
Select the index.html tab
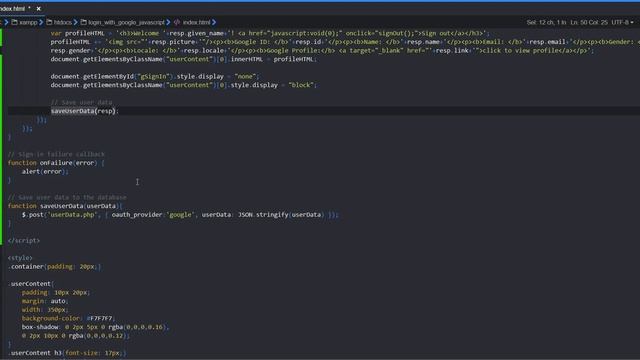(16, 9)
